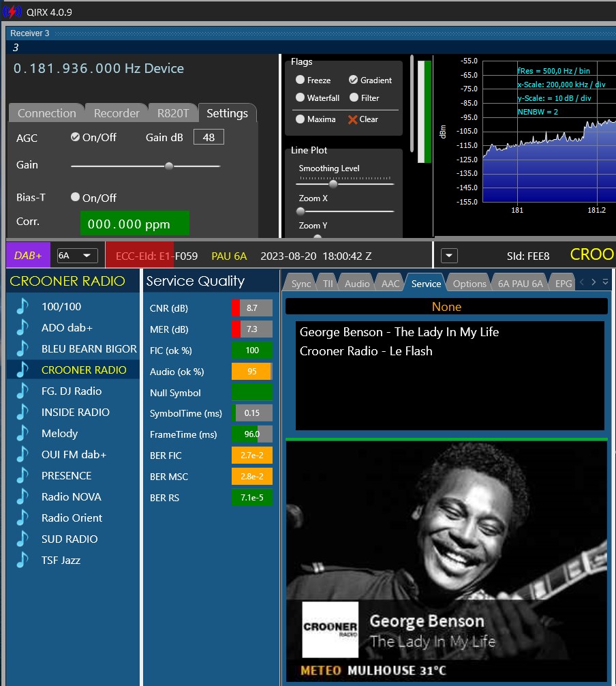Viewport: 616px width, 686px height.
Task: Click the note icon beside FG. DJ Radio
Action: (22, 391)
